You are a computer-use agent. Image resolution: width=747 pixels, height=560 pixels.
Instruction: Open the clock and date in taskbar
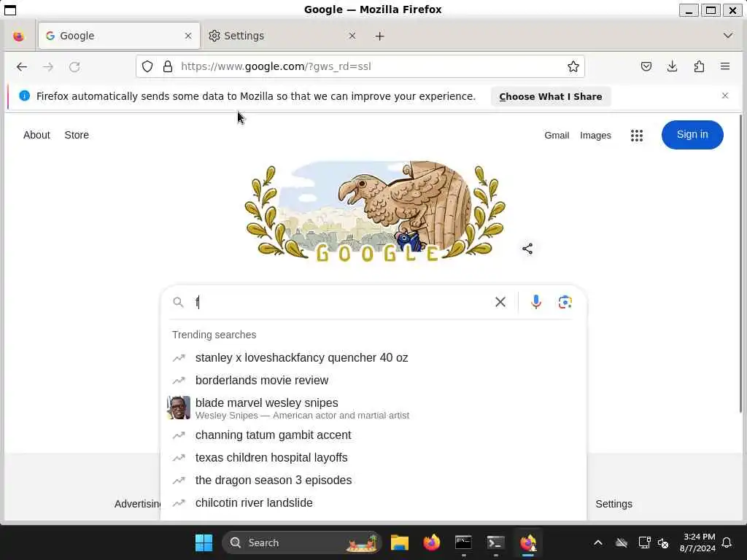(698, 542)
